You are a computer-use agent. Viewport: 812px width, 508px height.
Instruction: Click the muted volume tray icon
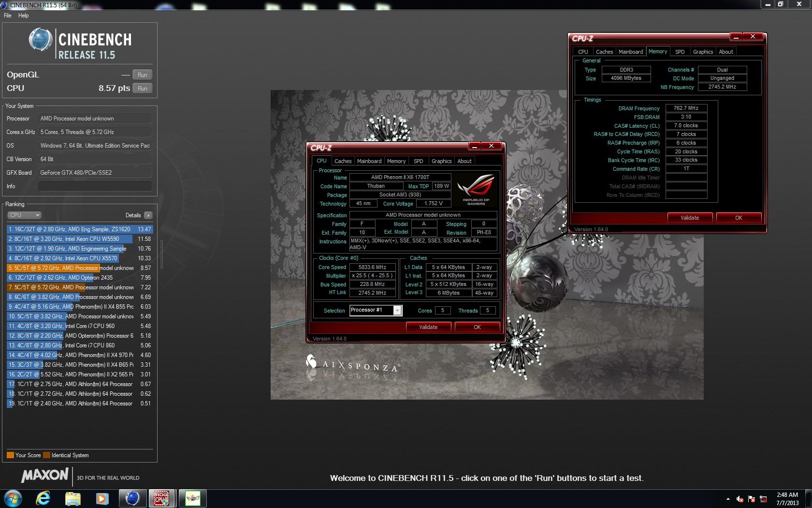tap(740, 499)
